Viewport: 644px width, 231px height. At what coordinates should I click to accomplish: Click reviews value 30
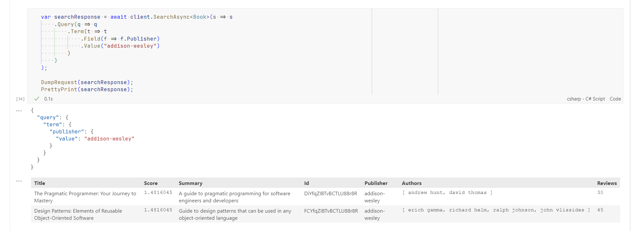pos(600,192)
